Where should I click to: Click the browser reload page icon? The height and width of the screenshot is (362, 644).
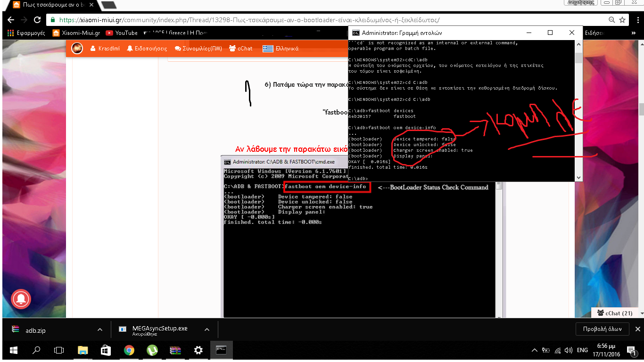tap(37, 20)
